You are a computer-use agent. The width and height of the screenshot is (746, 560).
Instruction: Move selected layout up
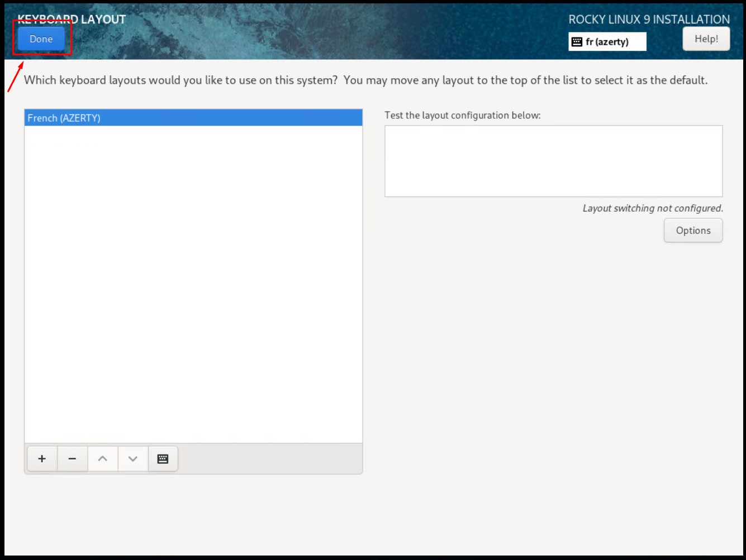(x=102, y=459)
